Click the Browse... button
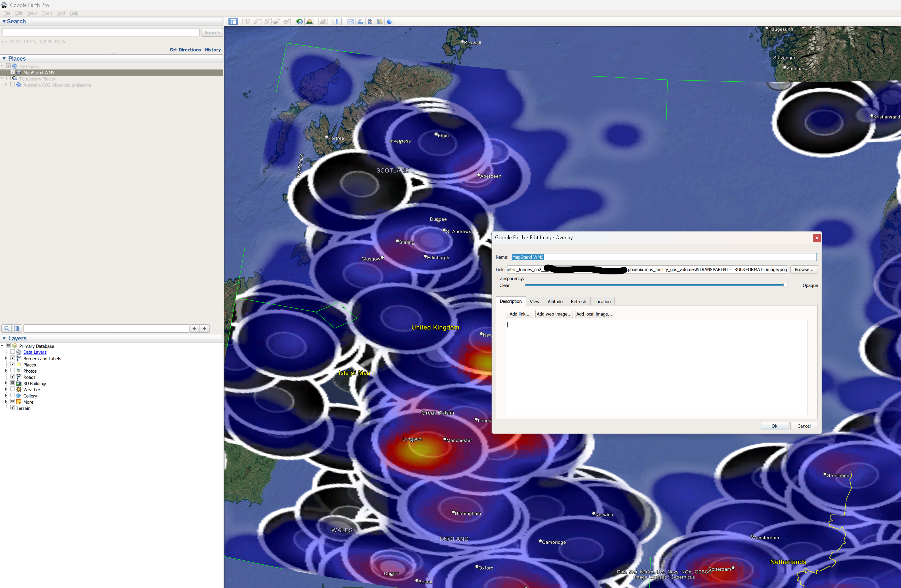Viewport: 901px width, 588px height. [804, 269]
